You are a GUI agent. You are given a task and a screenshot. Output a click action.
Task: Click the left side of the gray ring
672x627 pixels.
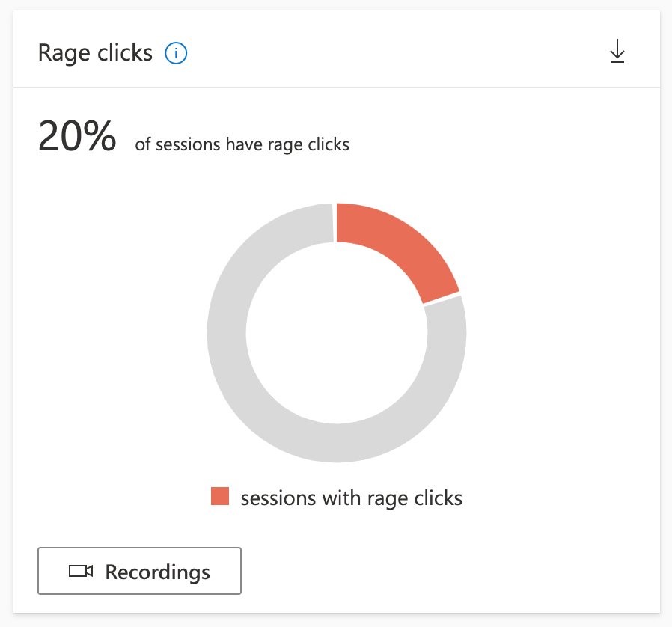(x=227, y=333)
